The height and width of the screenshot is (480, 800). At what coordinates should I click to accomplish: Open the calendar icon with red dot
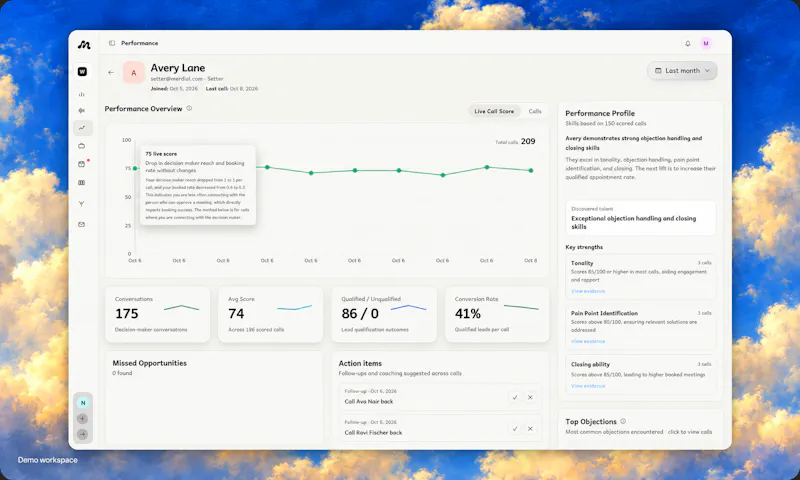pos(82,164)
